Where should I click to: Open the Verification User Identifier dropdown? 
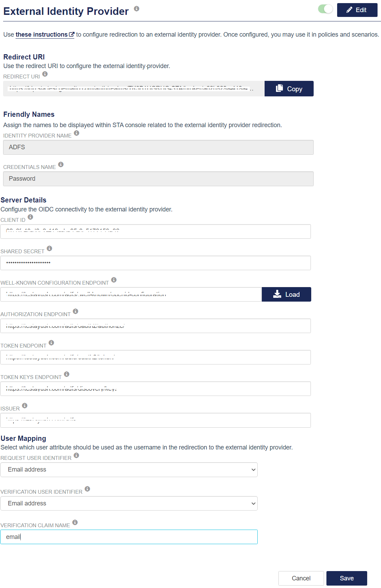[x=129, y=503]
